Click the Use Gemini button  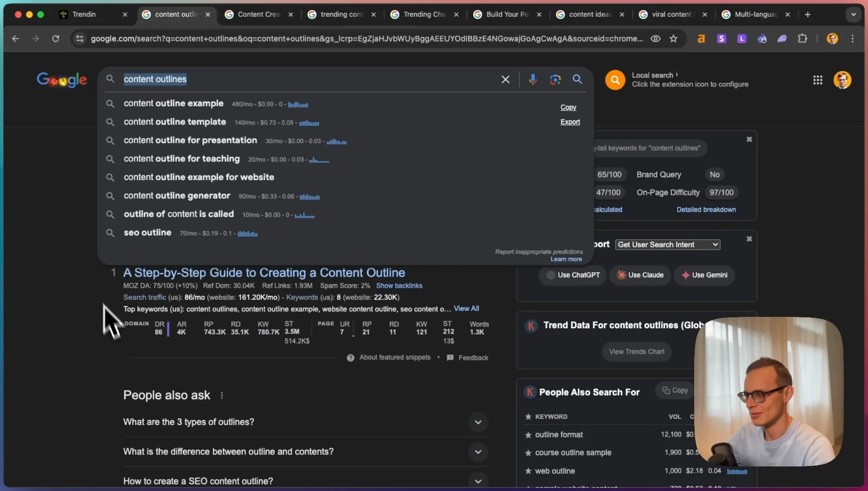[704, 275]
